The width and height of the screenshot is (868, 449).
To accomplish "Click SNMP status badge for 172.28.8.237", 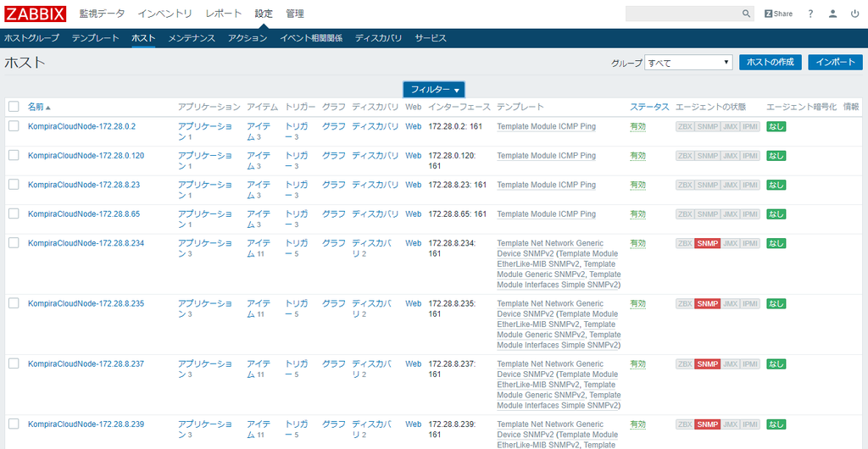I will (x=708, y=364).
